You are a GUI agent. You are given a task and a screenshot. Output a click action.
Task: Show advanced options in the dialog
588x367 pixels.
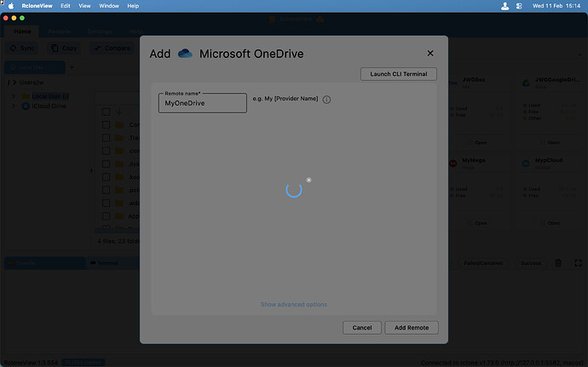click(x=293, y=304)
